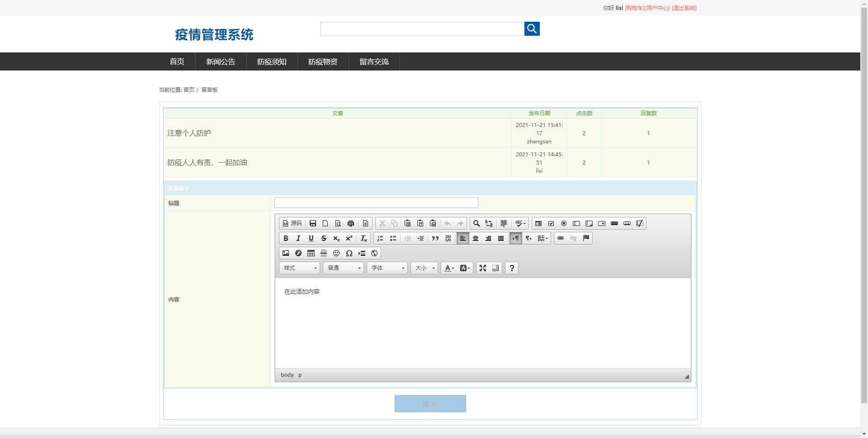The height and width of the screenshot is (438, 868).
Task: Click the Insert Link icon
Action: tap(561, 238)
